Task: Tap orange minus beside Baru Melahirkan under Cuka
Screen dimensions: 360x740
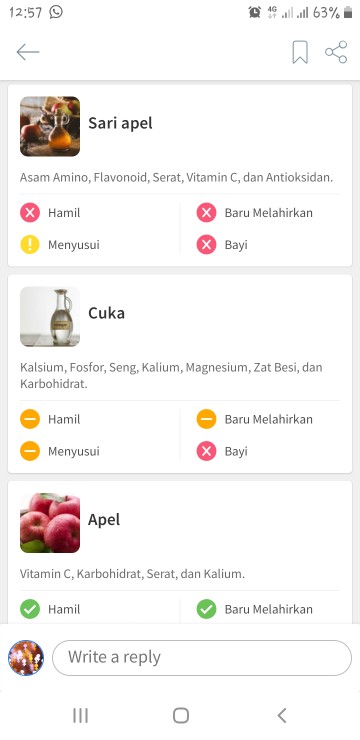Action: pos(206,419)
